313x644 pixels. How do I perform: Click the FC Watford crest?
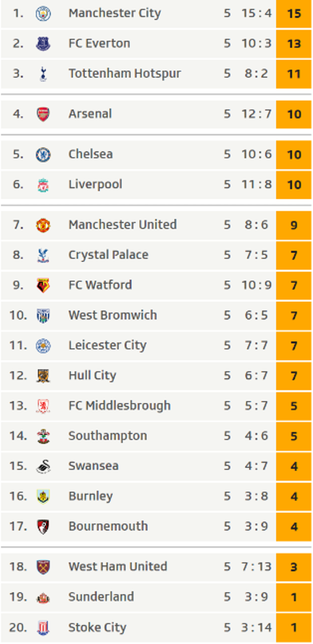(43, 285)
